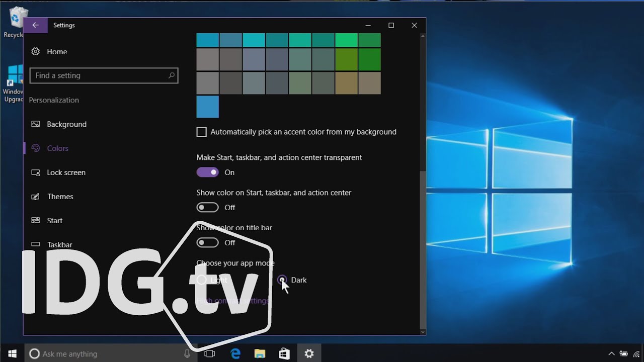The height and width of the screenshot is (362, 644).
Task: Launch Microsoft Edge from taskbar
Action: (235, 353)
